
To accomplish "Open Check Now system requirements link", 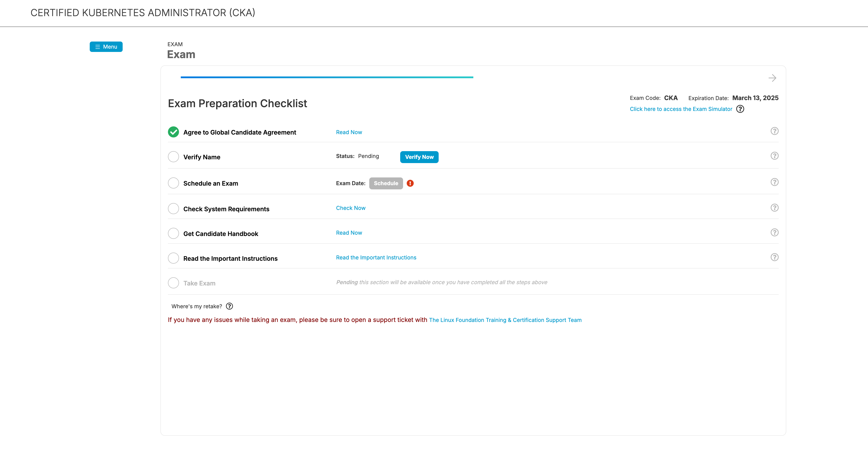I will [350, 208].
